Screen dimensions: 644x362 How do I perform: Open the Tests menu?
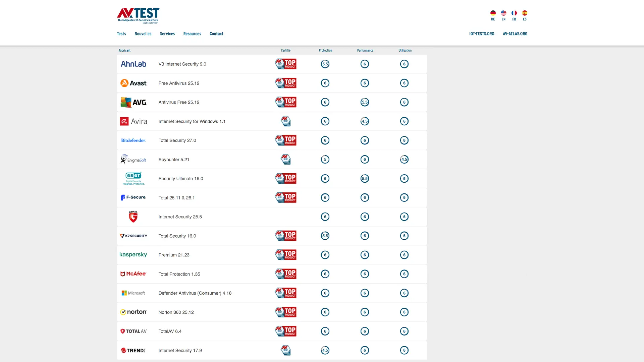(x=121, y=34)
